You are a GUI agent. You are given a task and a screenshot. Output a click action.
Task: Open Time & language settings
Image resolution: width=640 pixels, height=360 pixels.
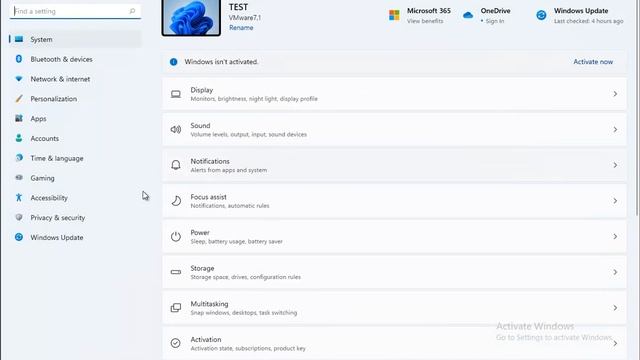point(75,158)
